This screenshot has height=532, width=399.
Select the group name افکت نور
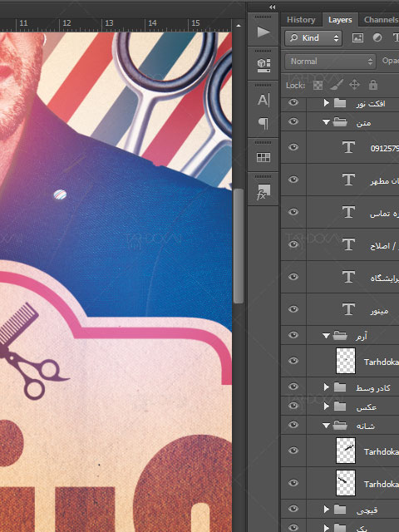tap(371, 103)
